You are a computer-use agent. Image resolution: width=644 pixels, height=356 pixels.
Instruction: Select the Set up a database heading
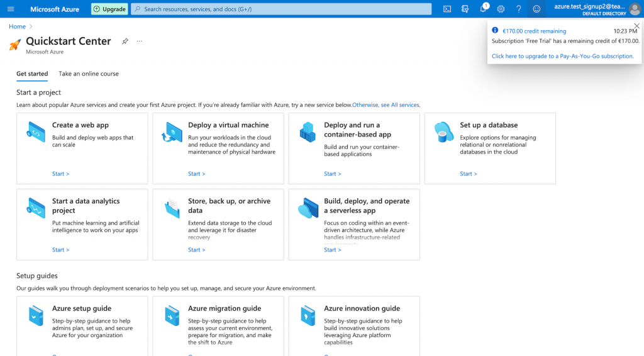[x=489, y=125]
